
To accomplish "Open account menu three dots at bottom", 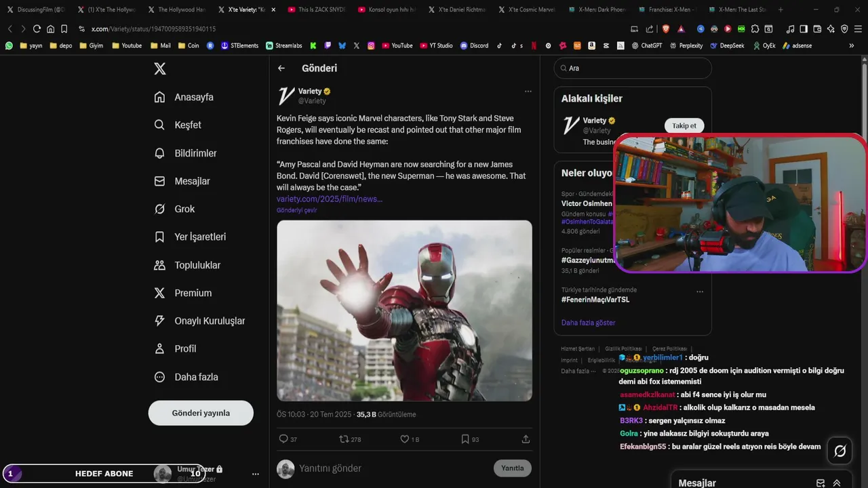I will click(255, 474).
